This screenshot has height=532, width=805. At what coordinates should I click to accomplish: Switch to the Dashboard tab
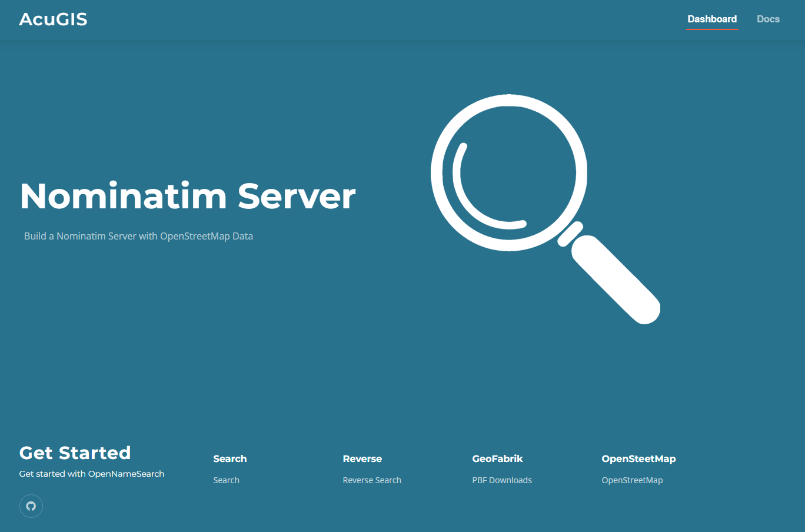tap(712, 19)
